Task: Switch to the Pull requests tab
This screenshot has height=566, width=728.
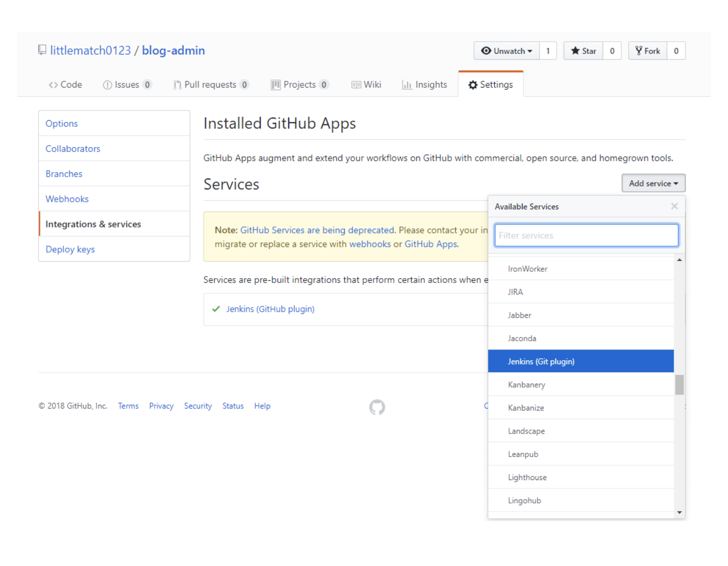Action: (211, 84)
